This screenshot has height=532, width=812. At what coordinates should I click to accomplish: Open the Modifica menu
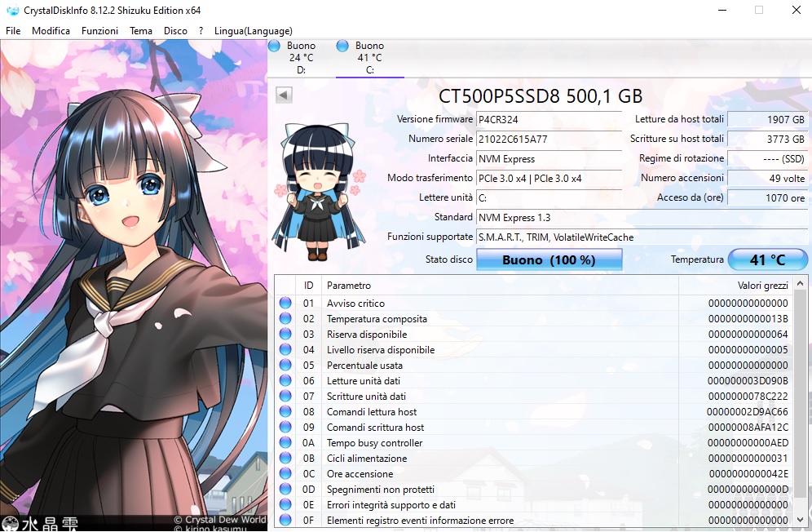[x=51, y=31]
